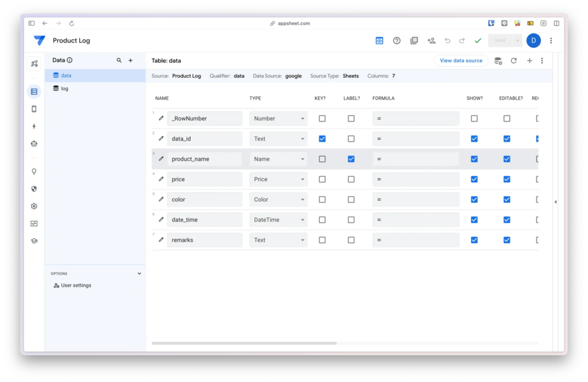
Task: Toggle EDITABLE? for the date_time row
Action: [x=506, y=220]
